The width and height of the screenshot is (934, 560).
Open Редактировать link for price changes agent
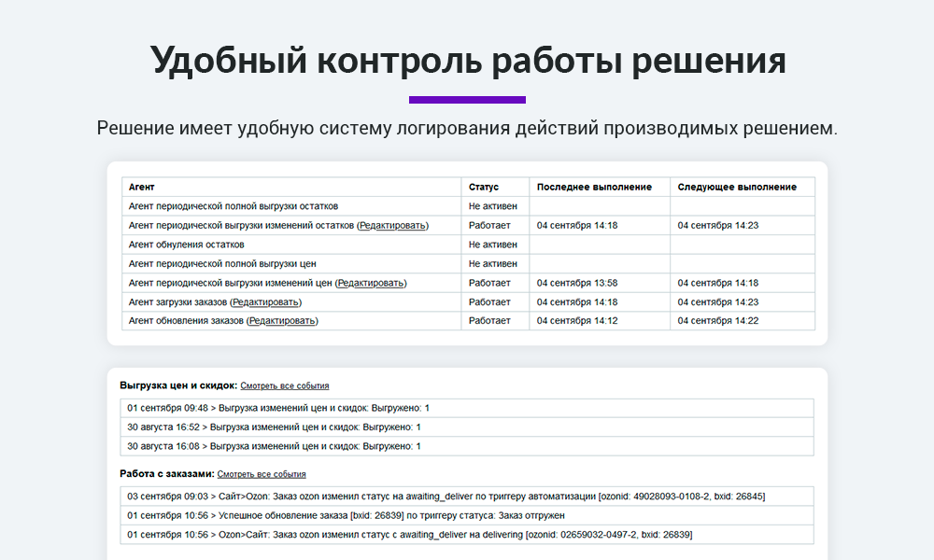pyautogui.click(x=371, y=283)
